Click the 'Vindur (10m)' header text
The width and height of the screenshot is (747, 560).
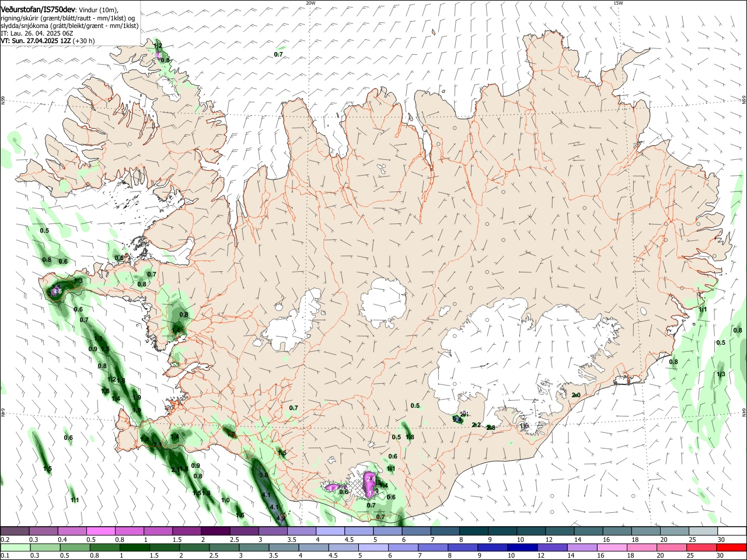pos(99,10)
